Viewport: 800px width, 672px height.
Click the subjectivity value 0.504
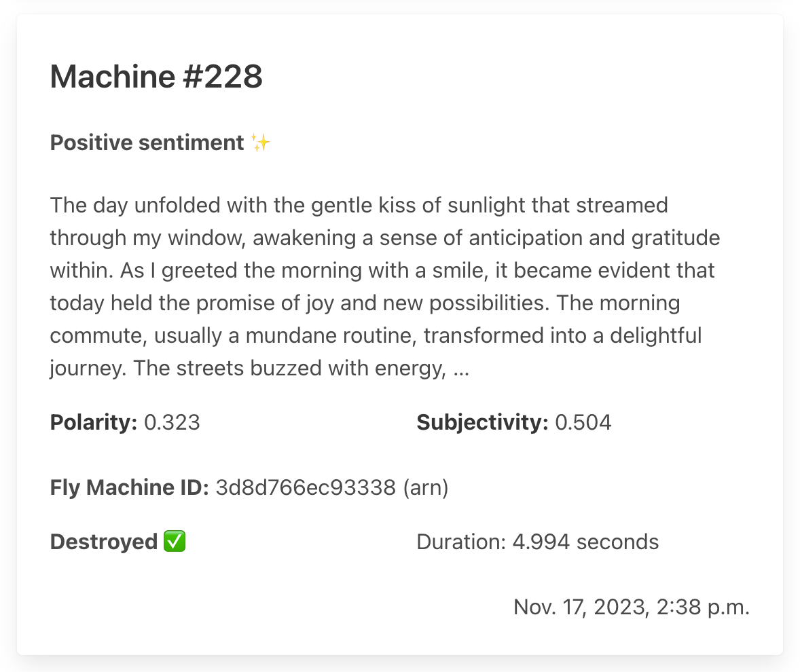click(x=583, y=423)
